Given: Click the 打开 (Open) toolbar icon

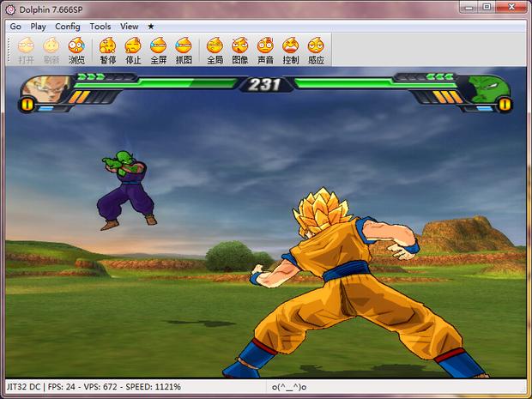Looking at the screenshot, I should (x=26, y=51).
